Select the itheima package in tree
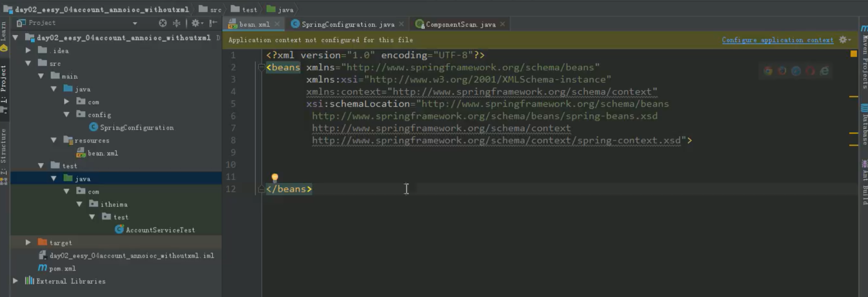The width and height of the screenshot is (868, 297). [x=108, y=204]
